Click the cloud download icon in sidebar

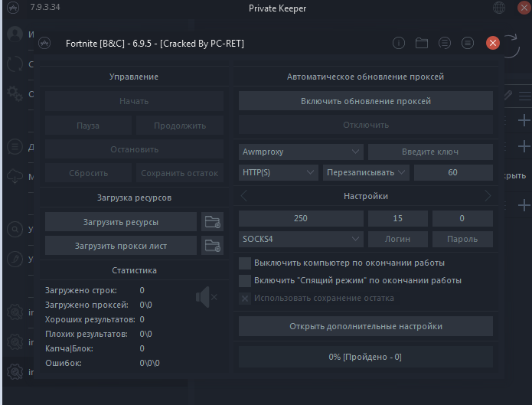(x=15, y=176)
